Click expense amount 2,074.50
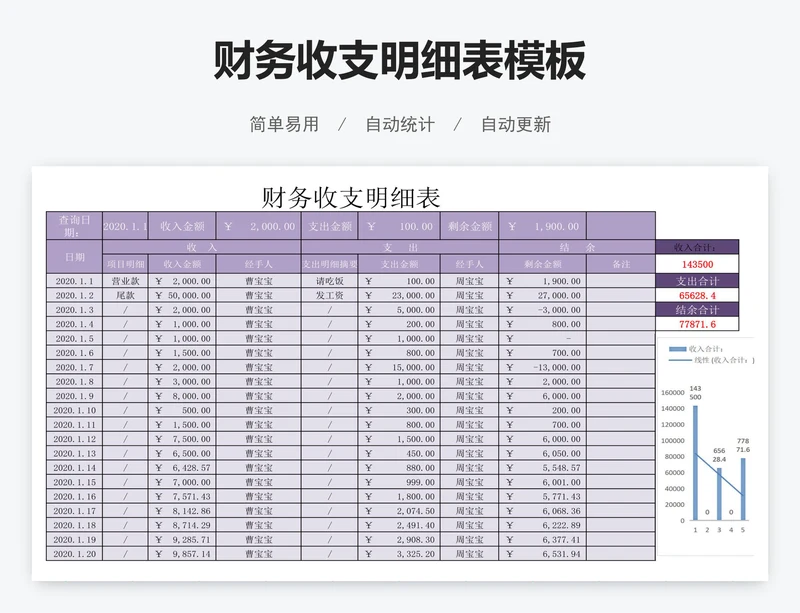Screen dimensions: 800x613 399,511
